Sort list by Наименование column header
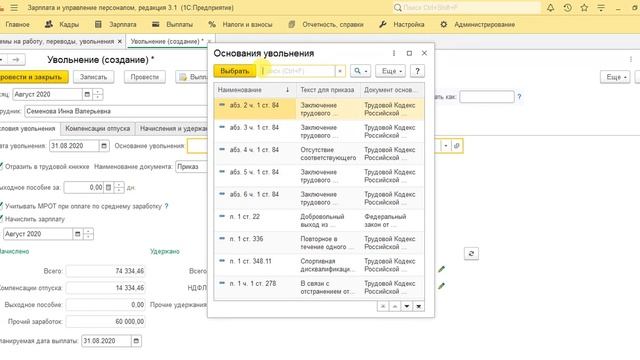Image resolution: width=640 pixels, height=360 pixels. 255,90
